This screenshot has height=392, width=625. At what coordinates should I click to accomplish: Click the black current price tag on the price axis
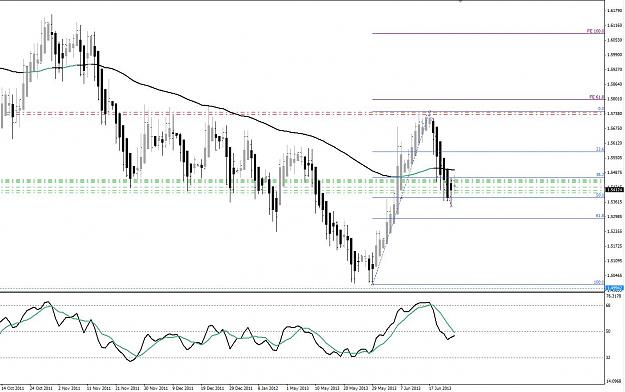point(614,190)
